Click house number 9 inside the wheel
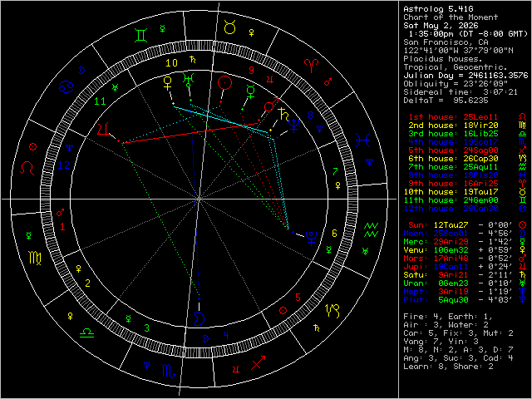The width and height of the screenshot is (532, 399). click(x=251, y=70)
